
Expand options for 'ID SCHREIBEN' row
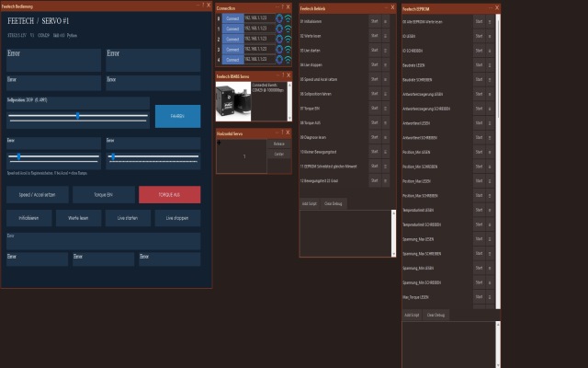tap(490, 51)
